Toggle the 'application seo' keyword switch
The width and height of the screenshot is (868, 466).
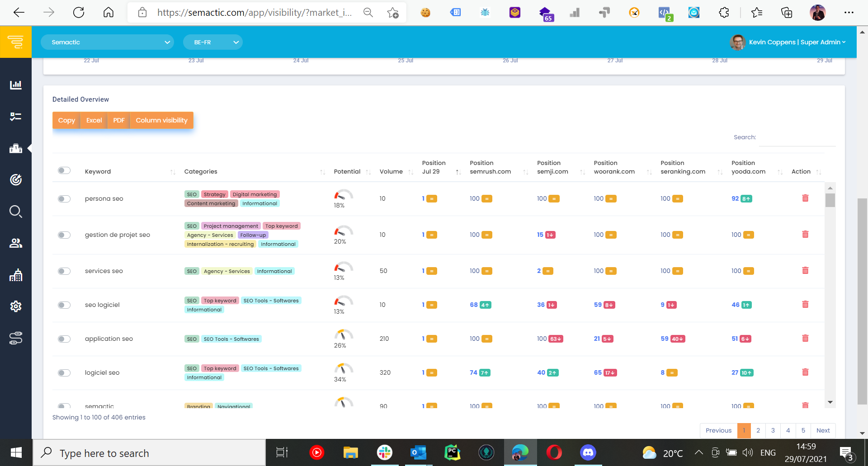[x=64, y=339]
